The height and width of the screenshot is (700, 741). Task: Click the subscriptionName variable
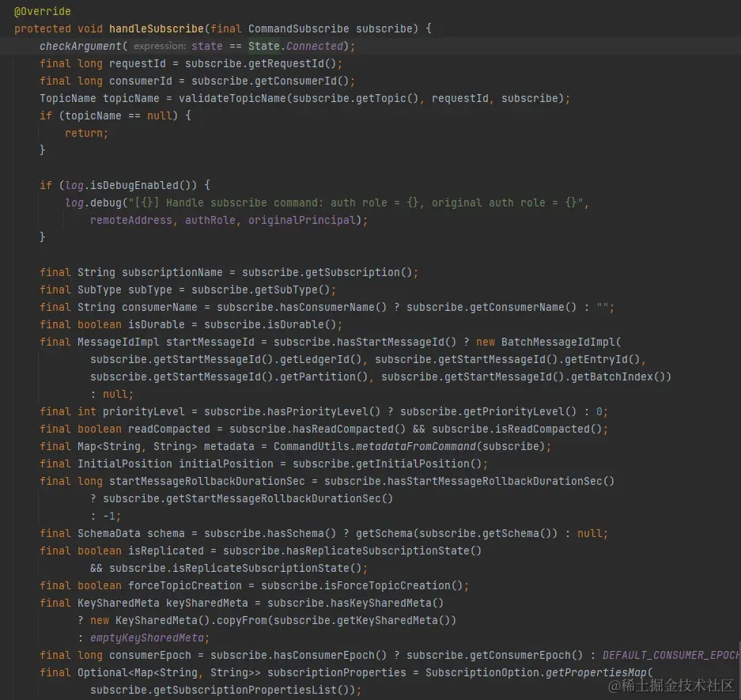pos(172,272)
